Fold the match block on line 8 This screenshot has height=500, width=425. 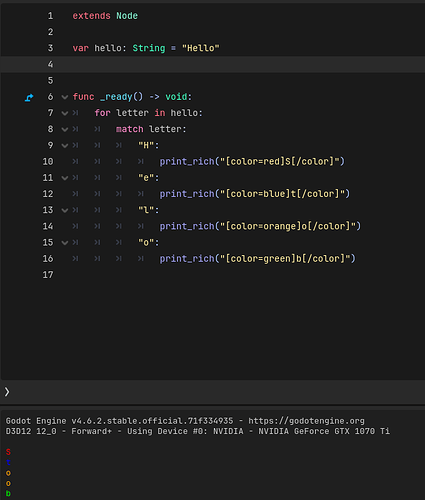tap(65, 129)
